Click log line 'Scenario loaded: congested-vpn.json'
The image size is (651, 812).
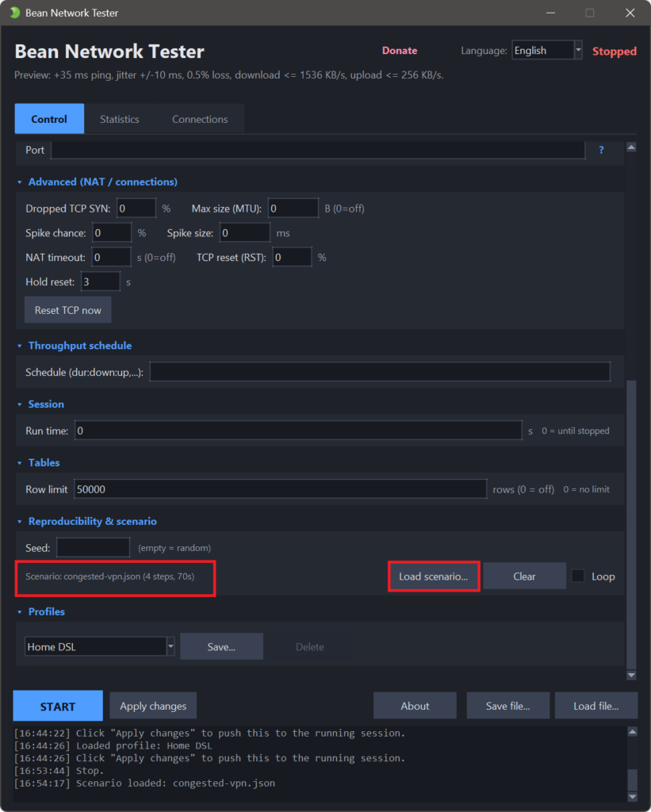144,783
